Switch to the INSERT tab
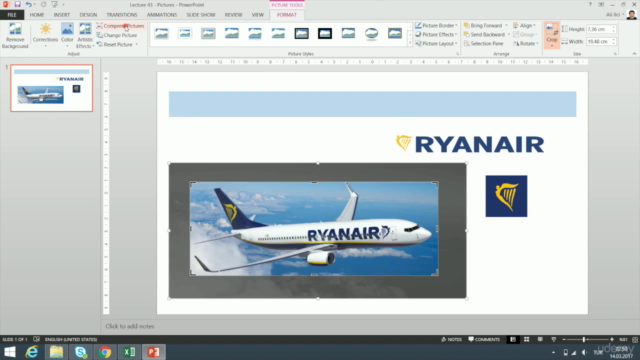The height and width of the screenshot is (360, 640). [62, 15]
